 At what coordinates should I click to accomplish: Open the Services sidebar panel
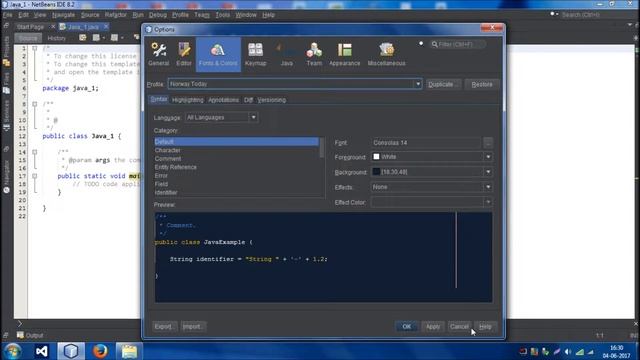(x=6, y=116)
